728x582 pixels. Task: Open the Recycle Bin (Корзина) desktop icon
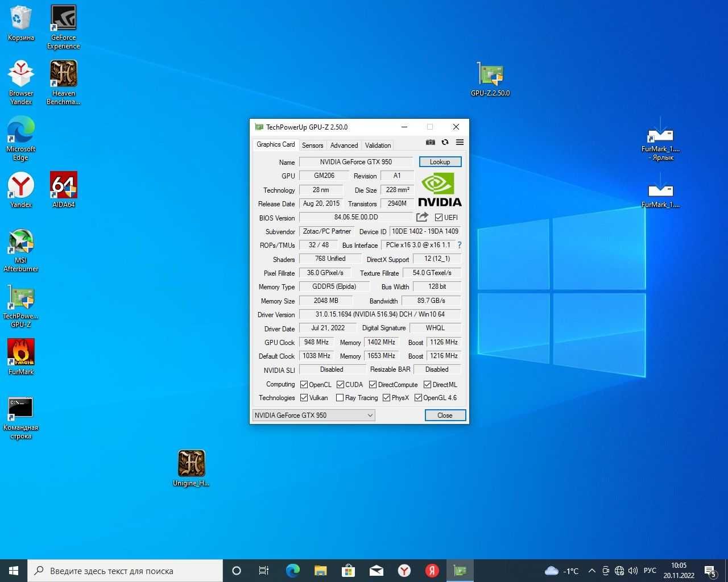point(21,24)
